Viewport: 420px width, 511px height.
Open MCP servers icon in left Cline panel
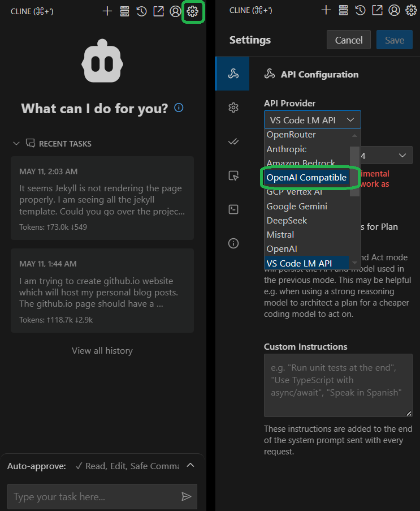pyautogui.click(x=124, y=11)
